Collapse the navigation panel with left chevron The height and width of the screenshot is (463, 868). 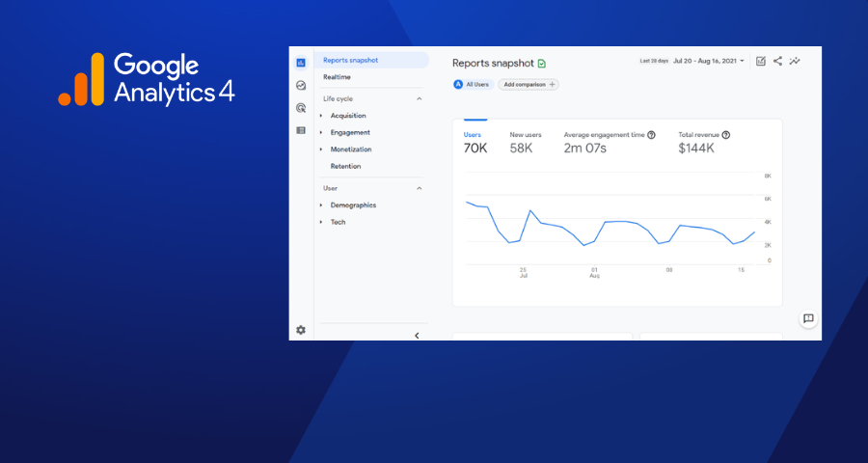coord(417,336)
